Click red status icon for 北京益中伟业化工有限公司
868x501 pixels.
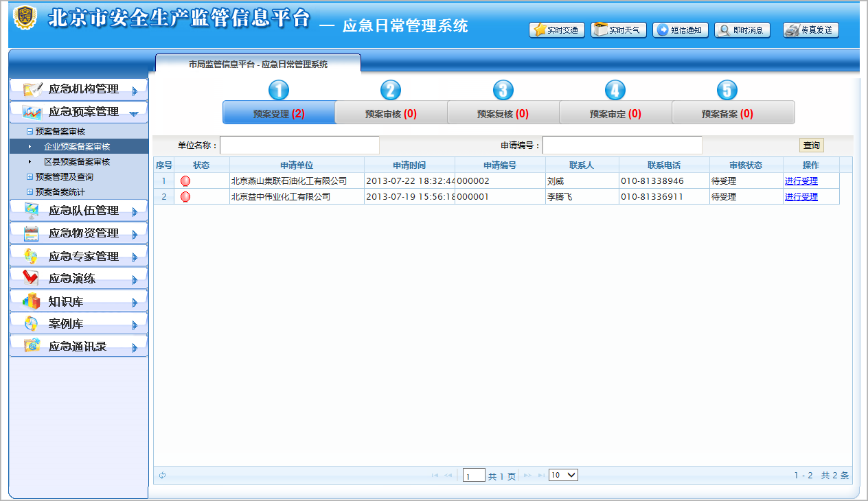pos(185,197)
